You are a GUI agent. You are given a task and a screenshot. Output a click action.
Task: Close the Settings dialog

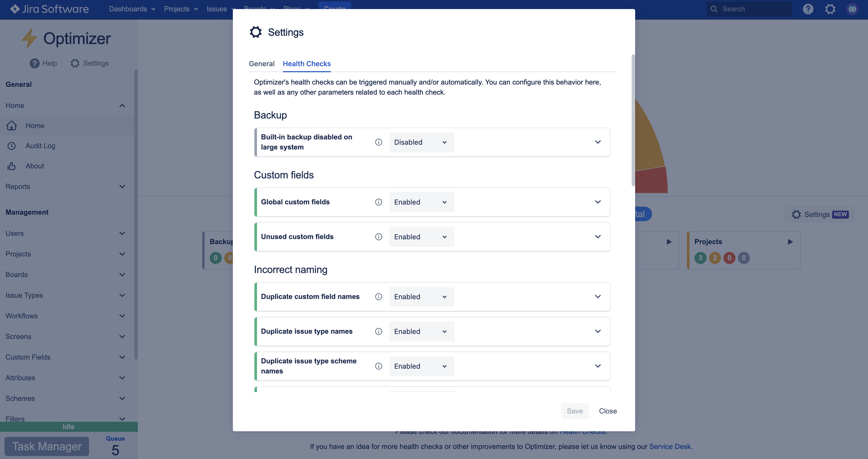point(607,411)
